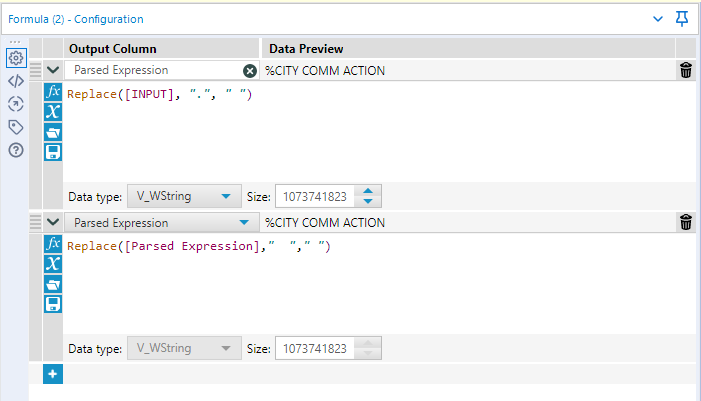Open the Annotation tag icon

point(16,127)
